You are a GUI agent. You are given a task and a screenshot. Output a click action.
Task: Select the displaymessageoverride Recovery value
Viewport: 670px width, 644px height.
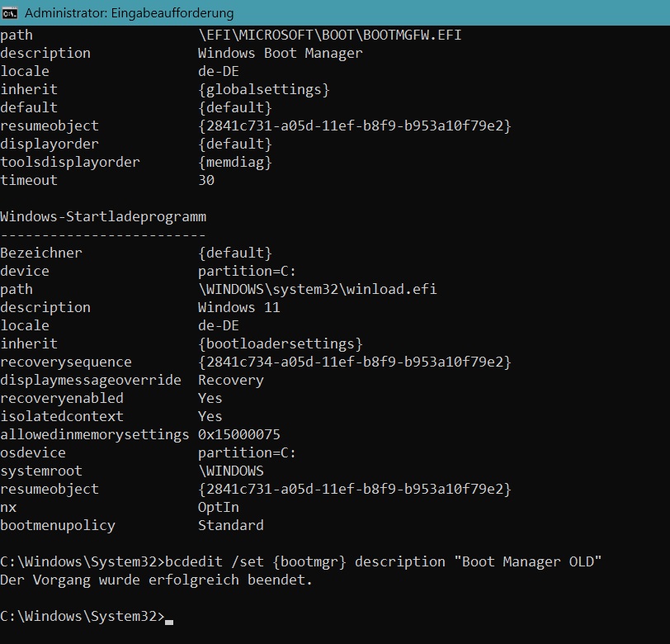(x=231, y=380)
